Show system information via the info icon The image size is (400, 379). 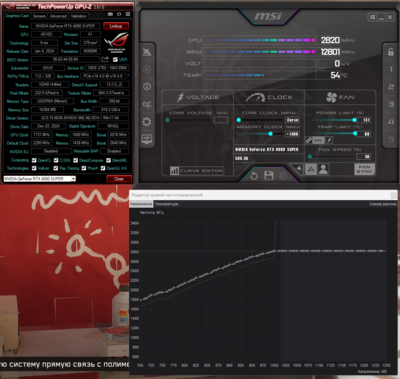click(147, 87)
